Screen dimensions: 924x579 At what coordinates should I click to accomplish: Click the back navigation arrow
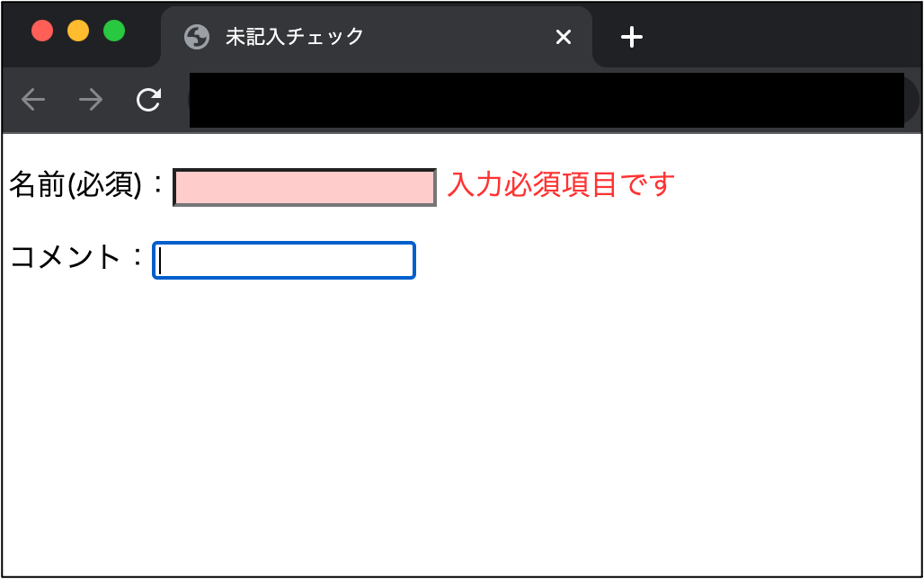(x=33, y=100)
